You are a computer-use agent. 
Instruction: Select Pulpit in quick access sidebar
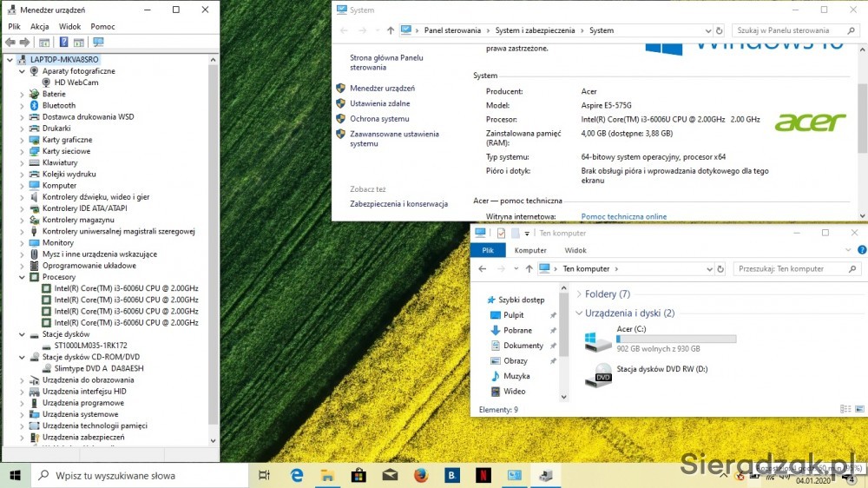pos(513,315)
